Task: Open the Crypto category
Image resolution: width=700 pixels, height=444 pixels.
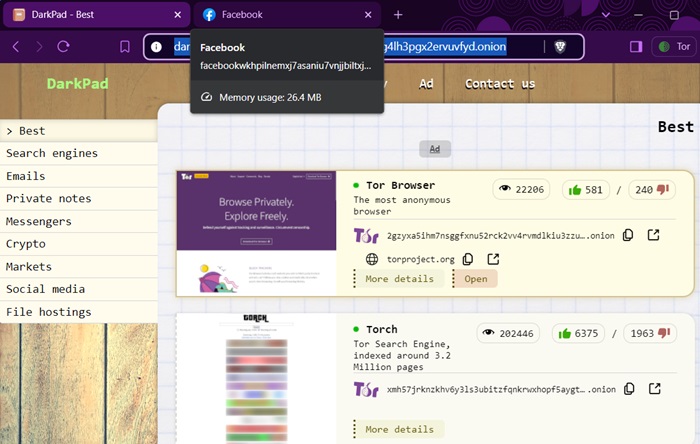Action: [x=79, y=244]
